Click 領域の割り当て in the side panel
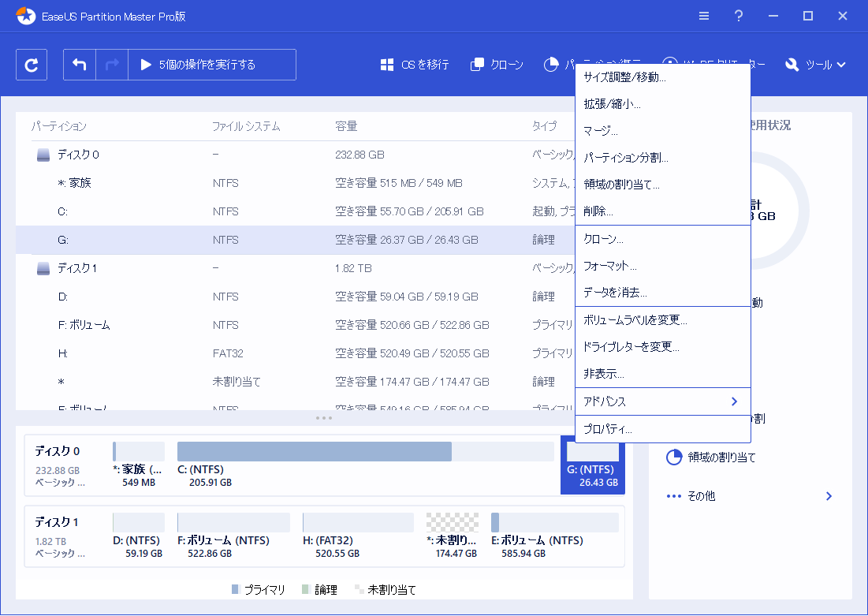The width and height of the screenshot is (868, 616). click(721, 457)
